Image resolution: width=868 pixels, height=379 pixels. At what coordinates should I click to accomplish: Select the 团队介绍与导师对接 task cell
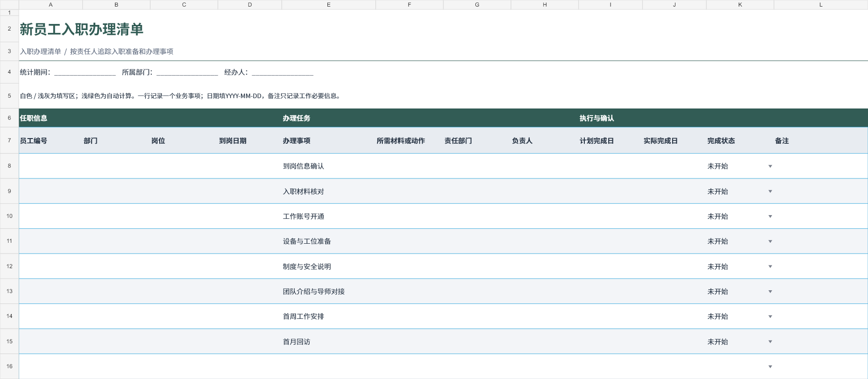pyautogui.click(x=329, y=291)
